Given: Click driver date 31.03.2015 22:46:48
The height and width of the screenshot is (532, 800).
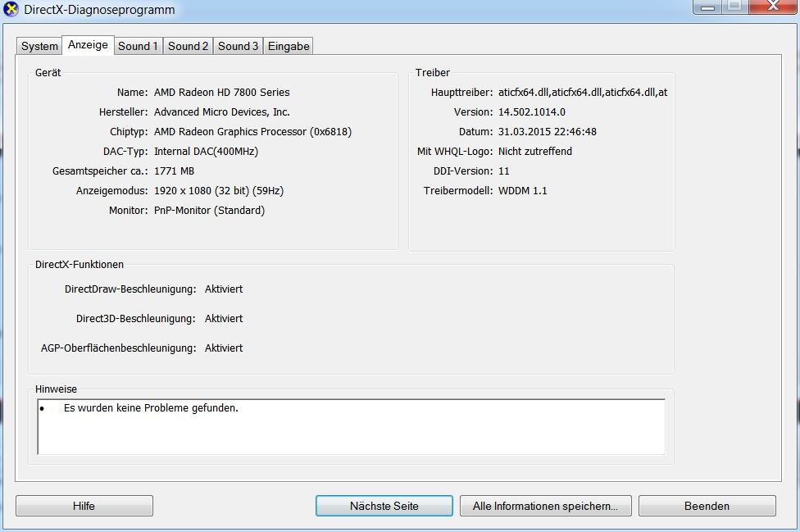Looking at the screenshot, I should 547,132.
